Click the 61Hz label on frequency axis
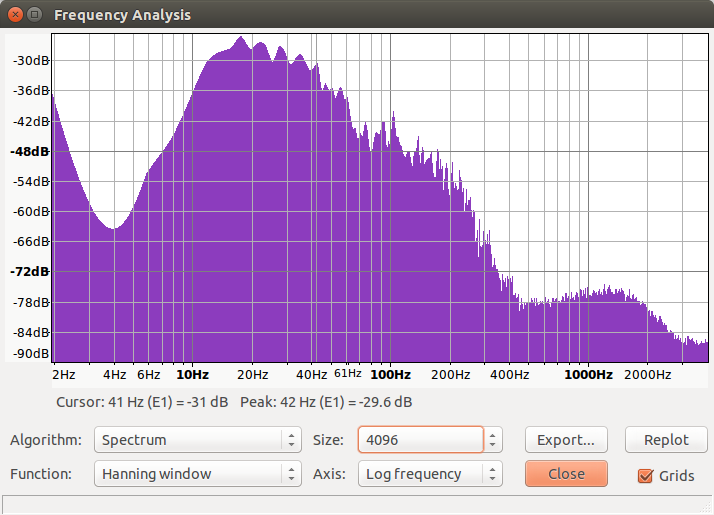 click(x=348, y=373)
